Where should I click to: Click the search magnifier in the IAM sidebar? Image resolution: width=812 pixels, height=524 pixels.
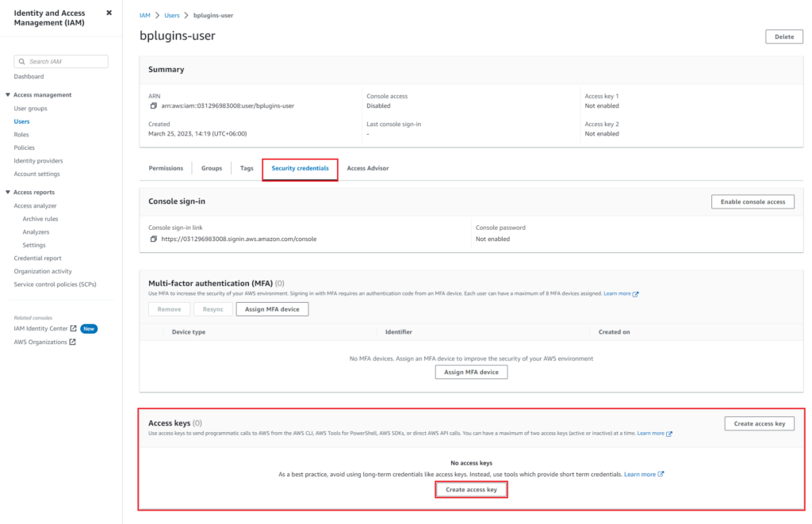coord(22,61)
